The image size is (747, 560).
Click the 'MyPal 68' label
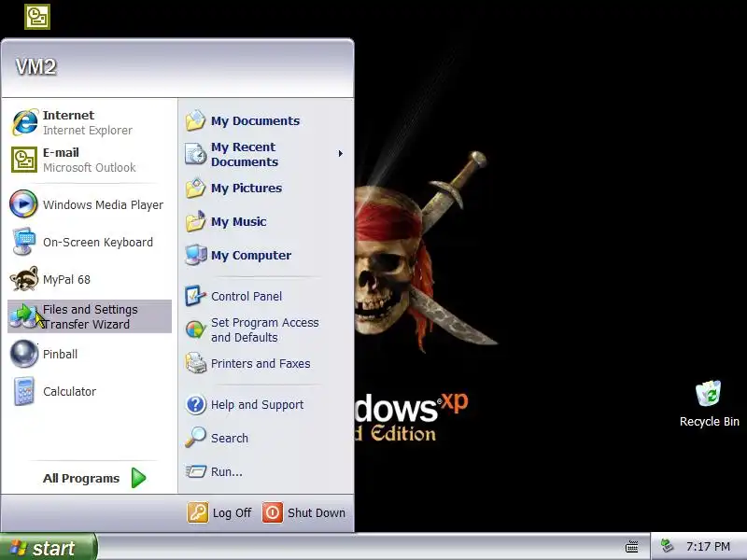coord(66,279)
